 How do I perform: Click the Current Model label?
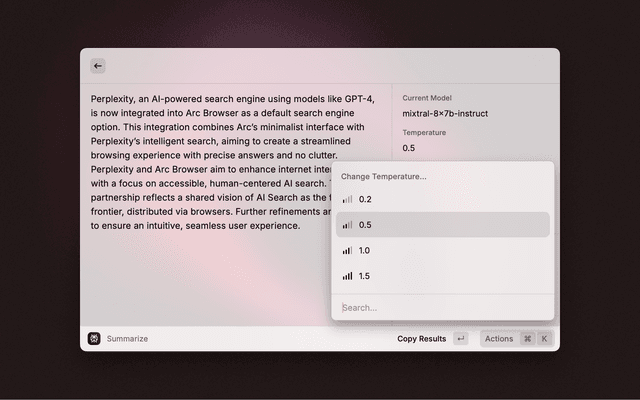(427, 98)
